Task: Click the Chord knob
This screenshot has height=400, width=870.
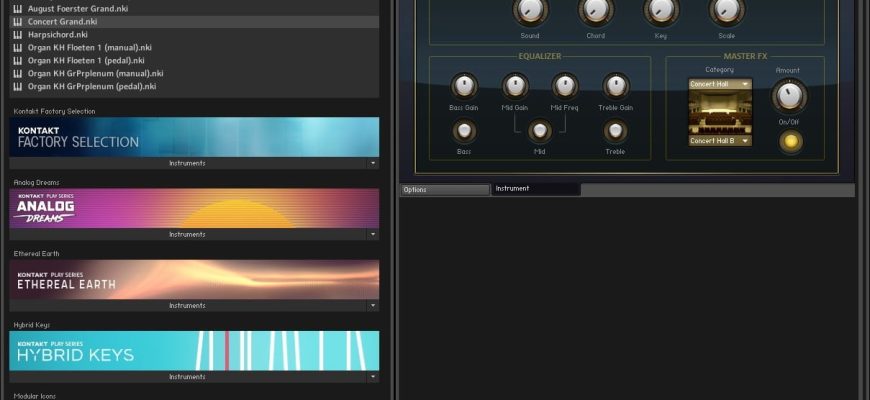Action: point(595,12)
